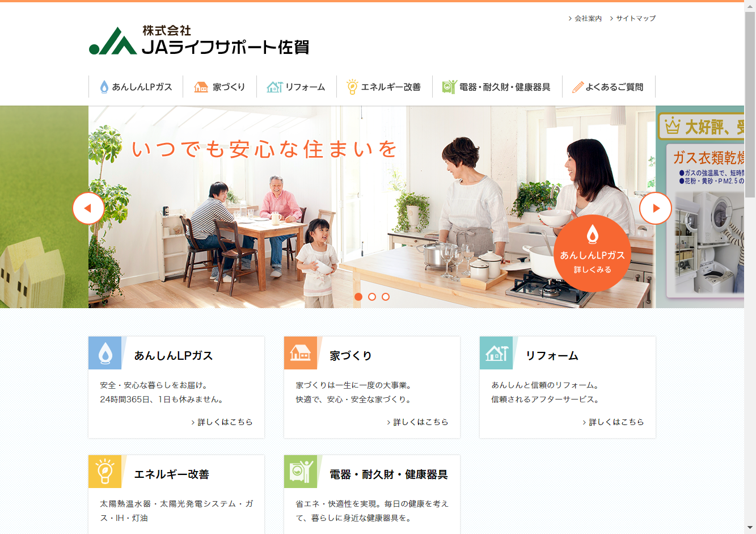Click the flame icon in orange circle
Viewport: 756px width, 534px height.
click(592, 234)
